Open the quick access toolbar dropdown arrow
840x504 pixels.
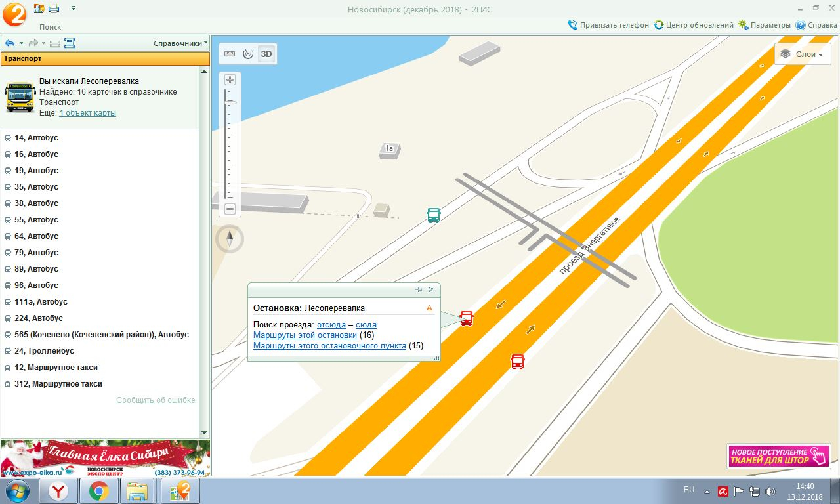[73, 9]
